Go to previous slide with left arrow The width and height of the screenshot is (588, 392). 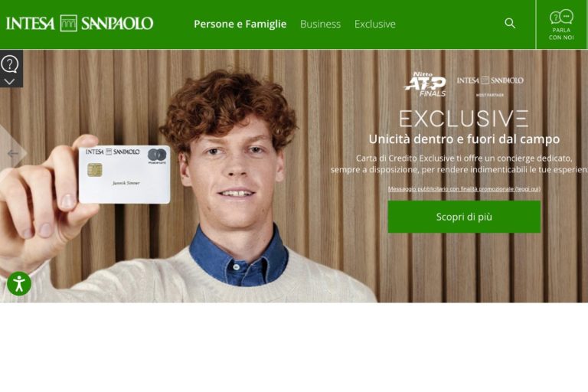coord(13,153)
